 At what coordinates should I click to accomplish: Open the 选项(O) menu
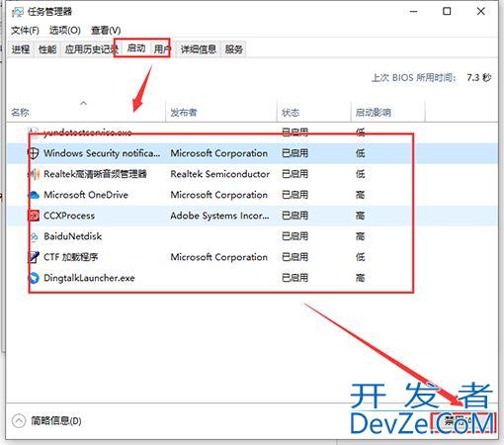click(x=65, y=31)
